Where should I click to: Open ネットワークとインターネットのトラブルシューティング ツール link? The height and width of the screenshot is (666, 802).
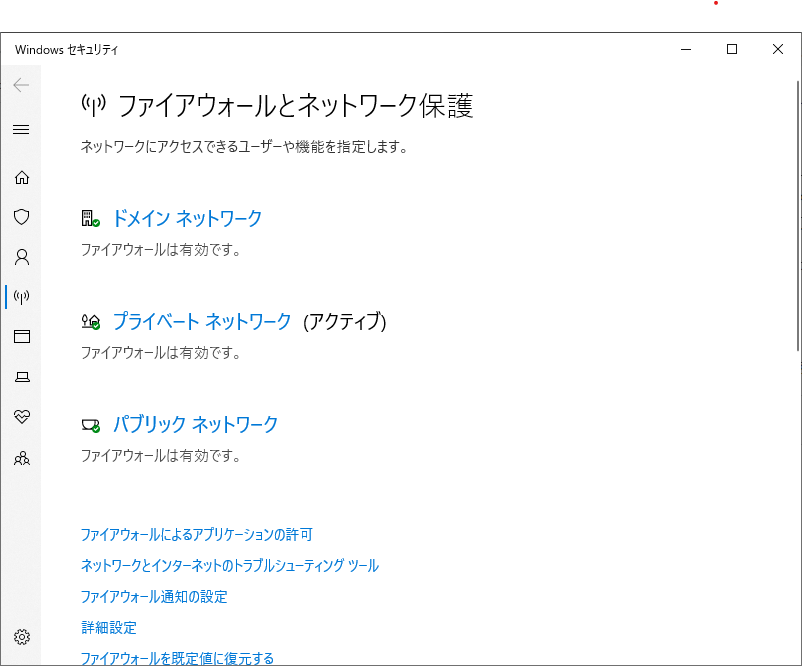tap(230, 566)
